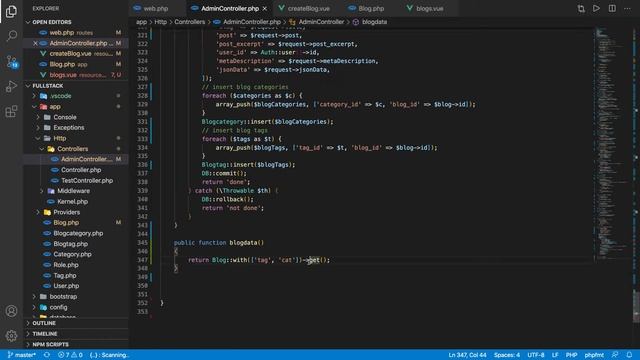This screenshot has width=640, height=360.
Task: Expand the TIMELINE panel
Action: click(44, 334)
